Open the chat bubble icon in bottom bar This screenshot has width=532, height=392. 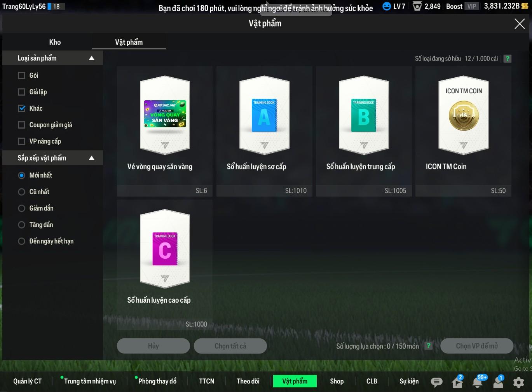(436, 382)
